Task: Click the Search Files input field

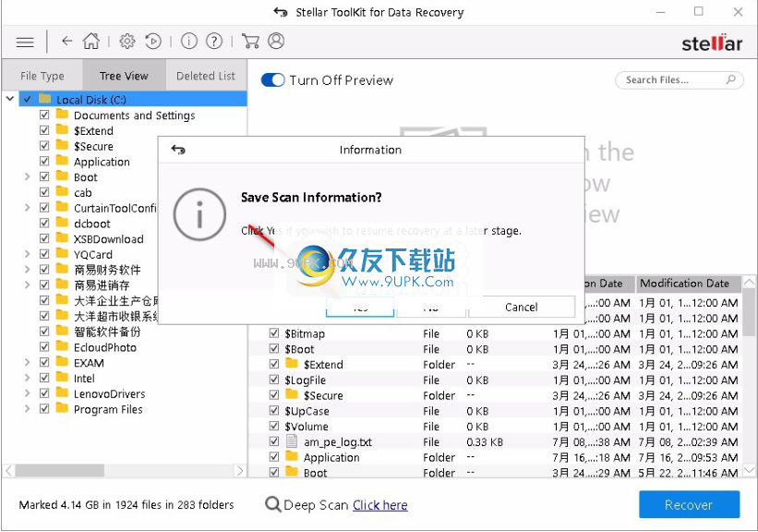Action: [680, 79]
